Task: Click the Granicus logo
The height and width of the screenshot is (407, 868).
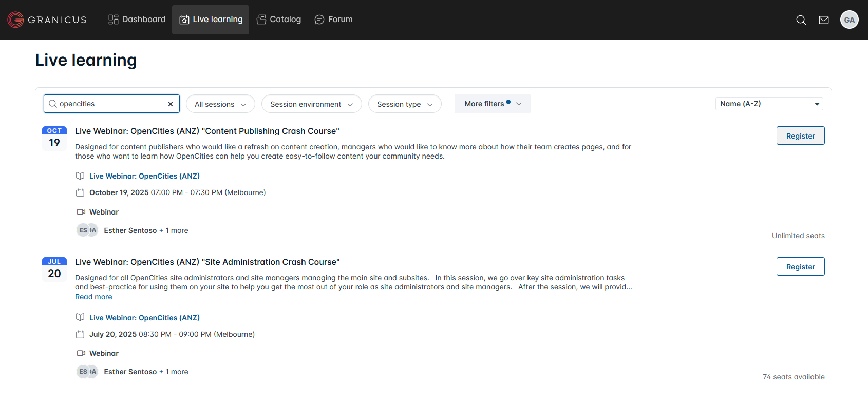Action: [47, 20]
